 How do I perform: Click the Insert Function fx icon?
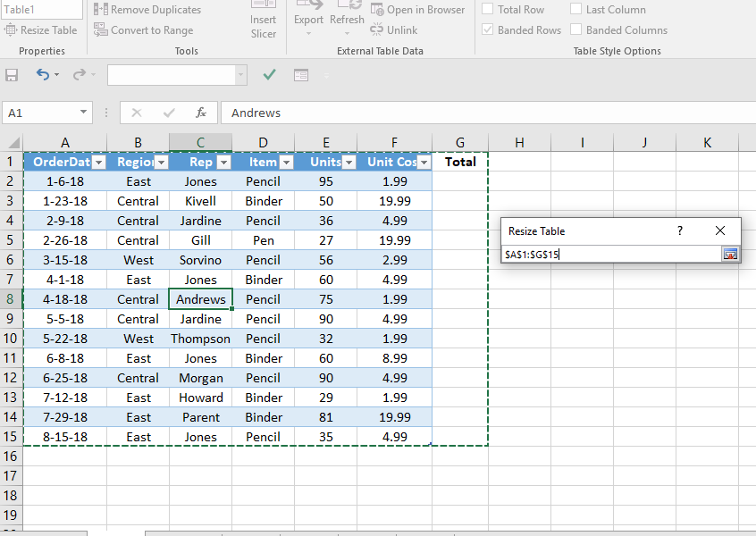point(202,113)
